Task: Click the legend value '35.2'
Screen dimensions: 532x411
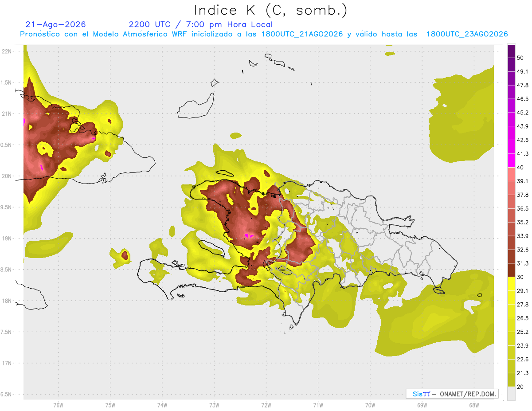Action: 523,222
